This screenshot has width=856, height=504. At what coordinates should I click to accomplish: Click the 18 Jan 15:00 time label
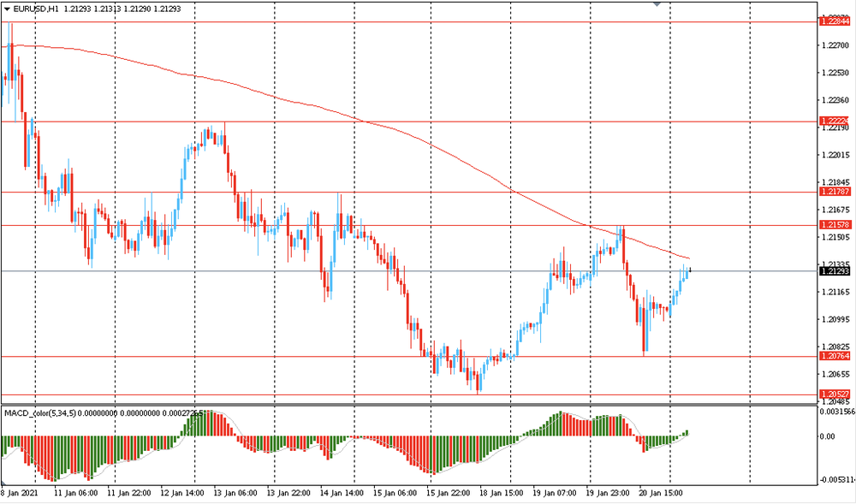[501, 493]
